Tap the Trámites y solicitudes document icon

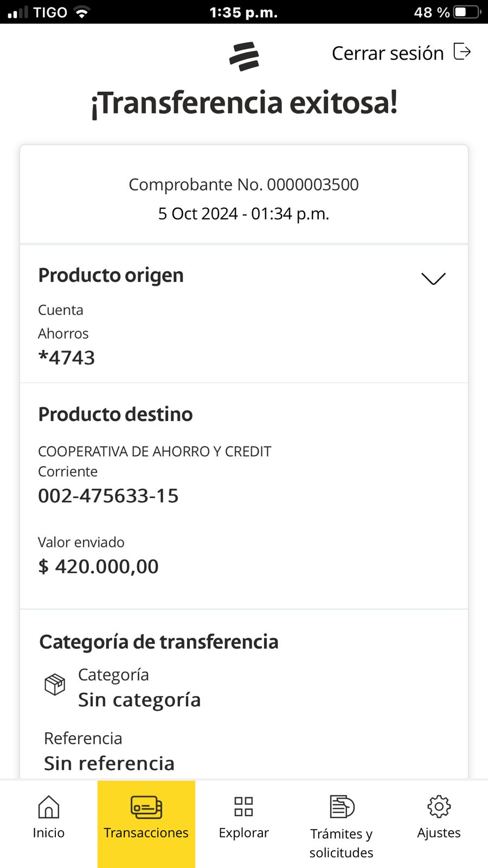point(342,807)
